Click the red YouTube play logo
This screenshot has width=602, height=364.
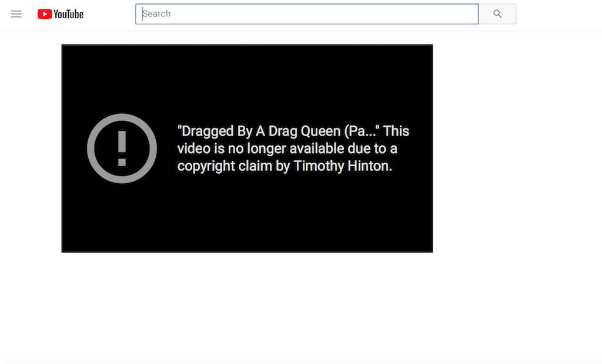45,14
